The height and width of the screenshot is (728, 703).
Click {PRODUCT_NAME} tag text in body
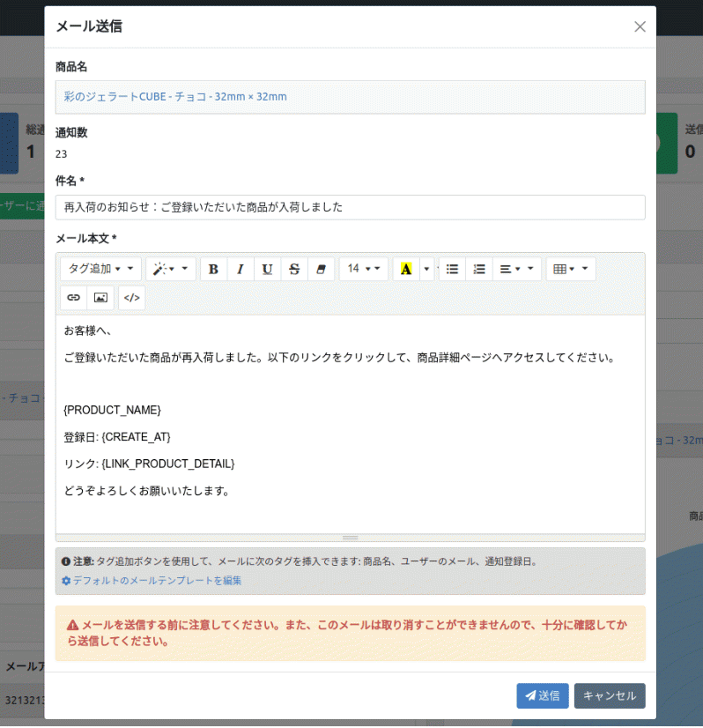112,410
